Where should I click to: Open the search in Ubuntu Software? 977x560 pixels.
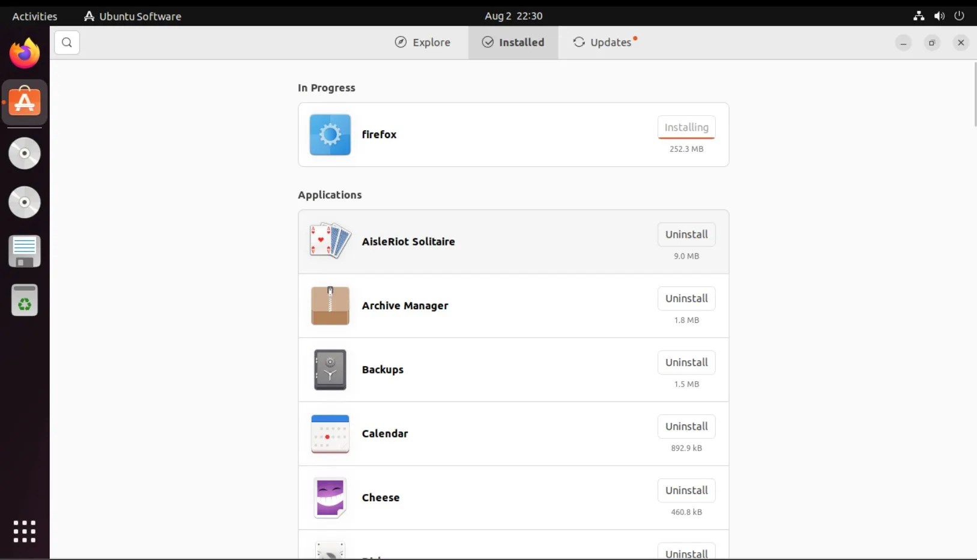pos(66,42)
